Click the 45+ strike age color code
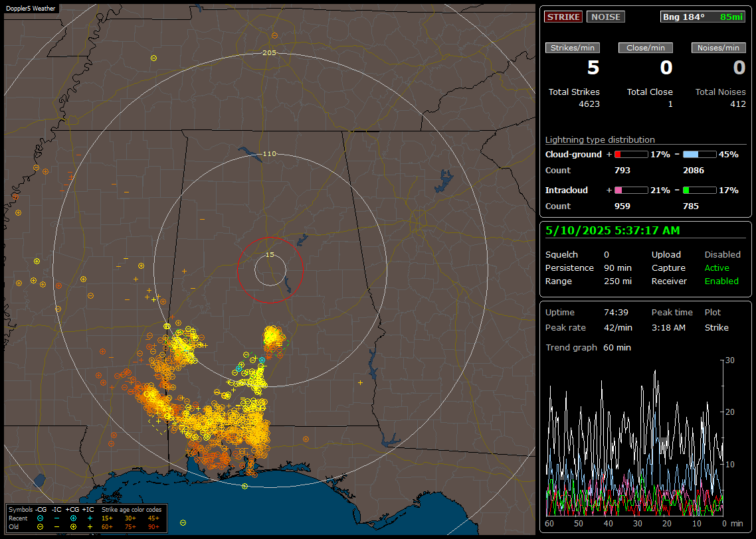Image resolution: width=756 pixels, height=539 pixels. click(153, 518)
